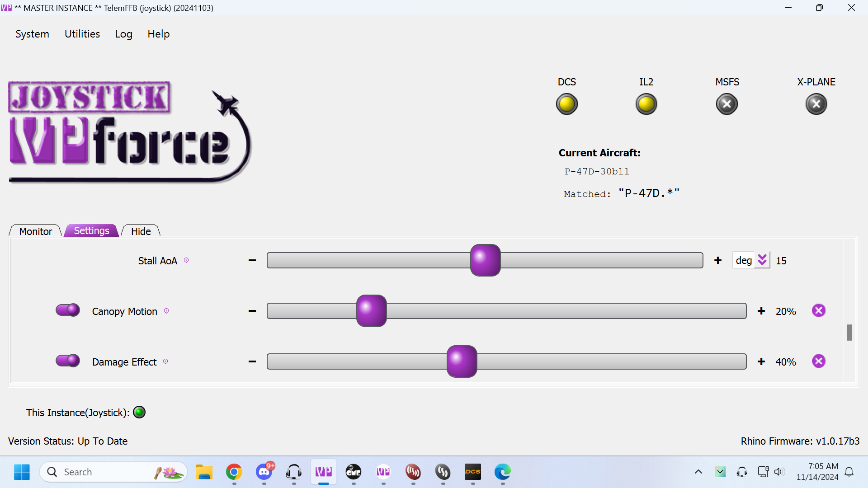Viewport: 868px width, 488px height.
Task: Click the IL2 status indicator light
Action: click(646, 104)
